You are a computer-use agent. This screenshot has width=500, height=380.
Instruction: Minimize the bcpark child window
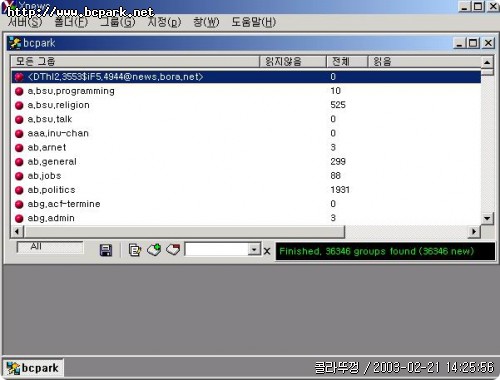click(x=460, y=43)
